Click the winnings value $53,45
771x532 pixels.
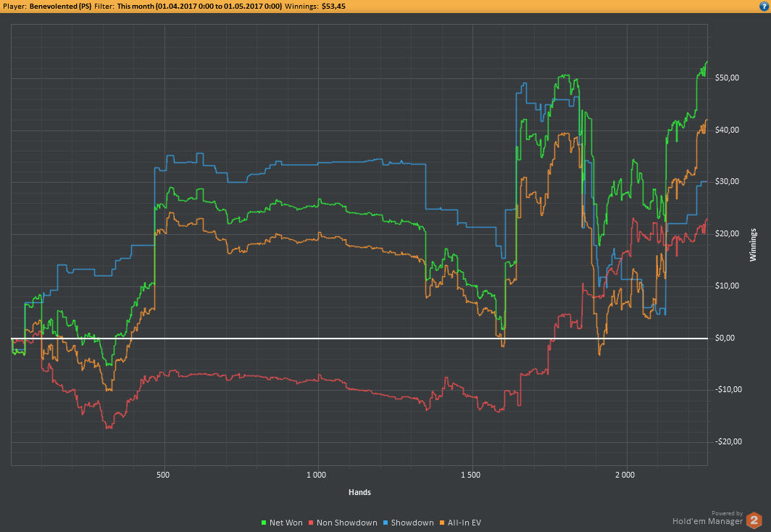click(x=333, y=7)
